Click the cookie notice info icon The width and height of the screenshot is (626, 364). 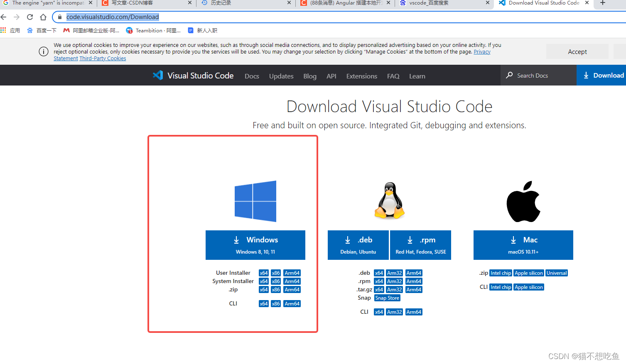tap(44, 51)
